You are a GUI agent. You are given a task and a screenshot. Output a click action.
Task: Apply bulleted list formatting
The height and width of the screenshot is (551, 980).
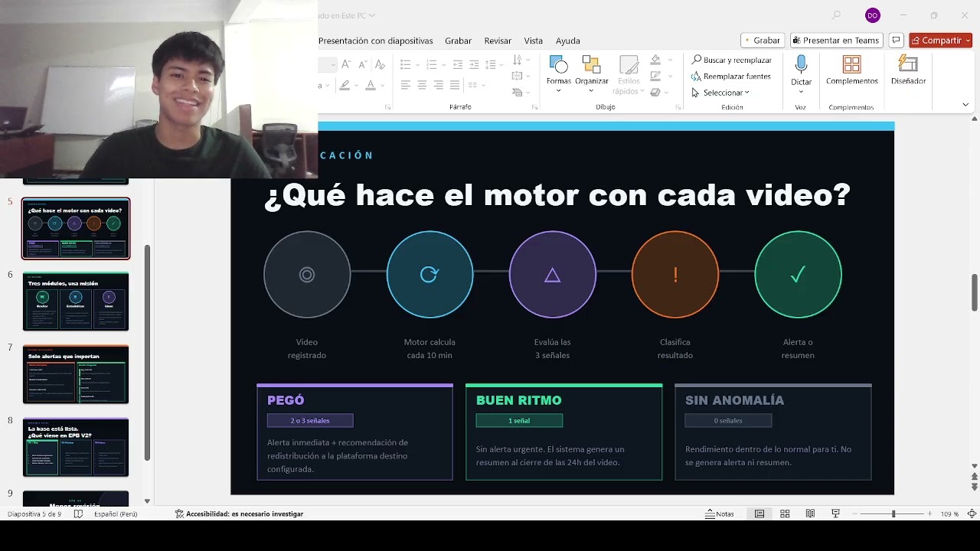(405, 65)
